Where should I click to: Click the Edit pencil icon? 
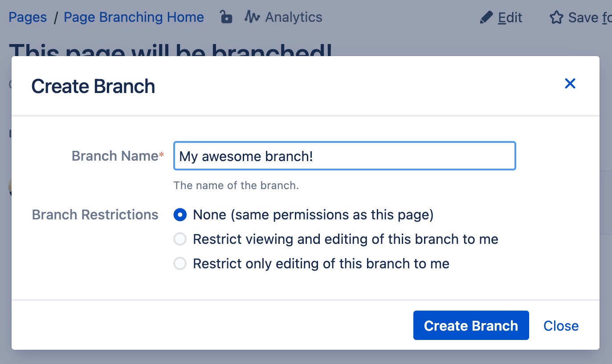(486, 18)
